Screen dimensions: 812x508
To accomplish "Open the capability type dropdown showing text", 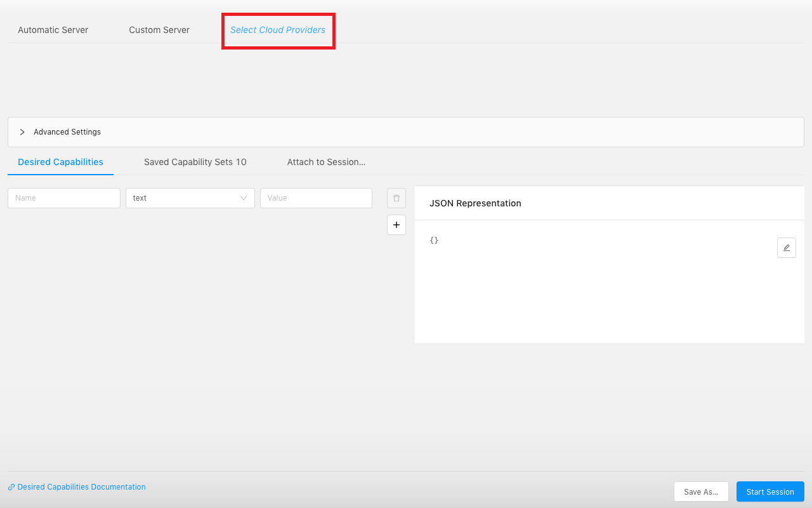I will pyautogui.click(x=190, y=197).
